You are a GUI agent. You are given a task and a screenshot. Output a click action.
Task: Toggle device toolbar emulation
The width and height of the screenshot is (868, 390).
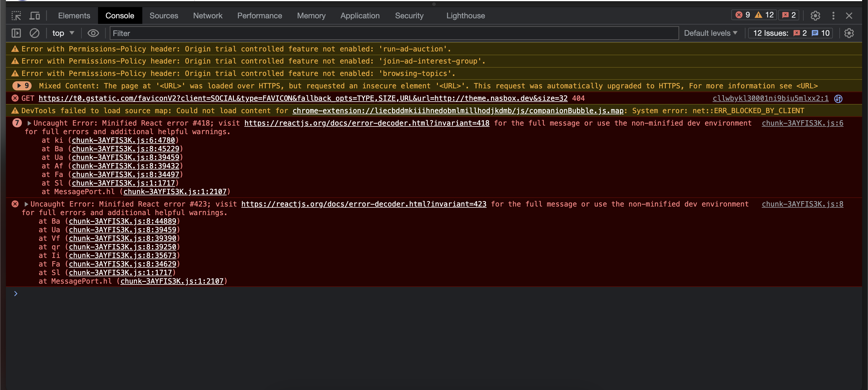click(34, 15)
